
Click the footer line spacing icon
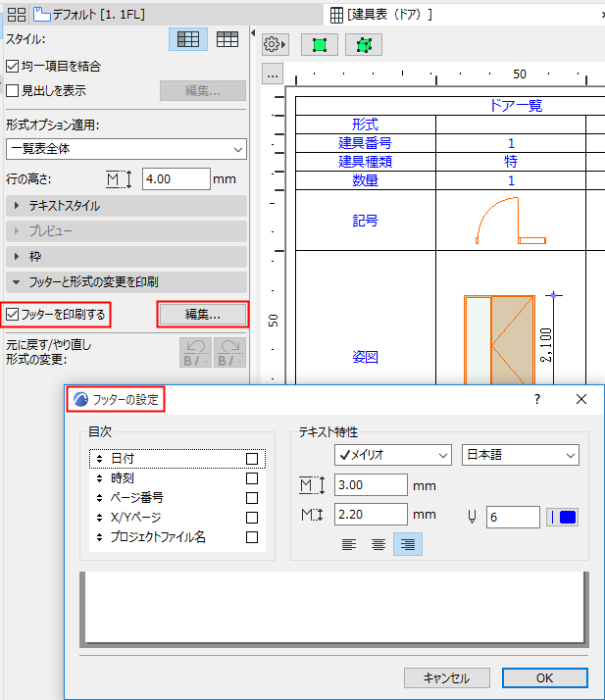pos(312,515)
